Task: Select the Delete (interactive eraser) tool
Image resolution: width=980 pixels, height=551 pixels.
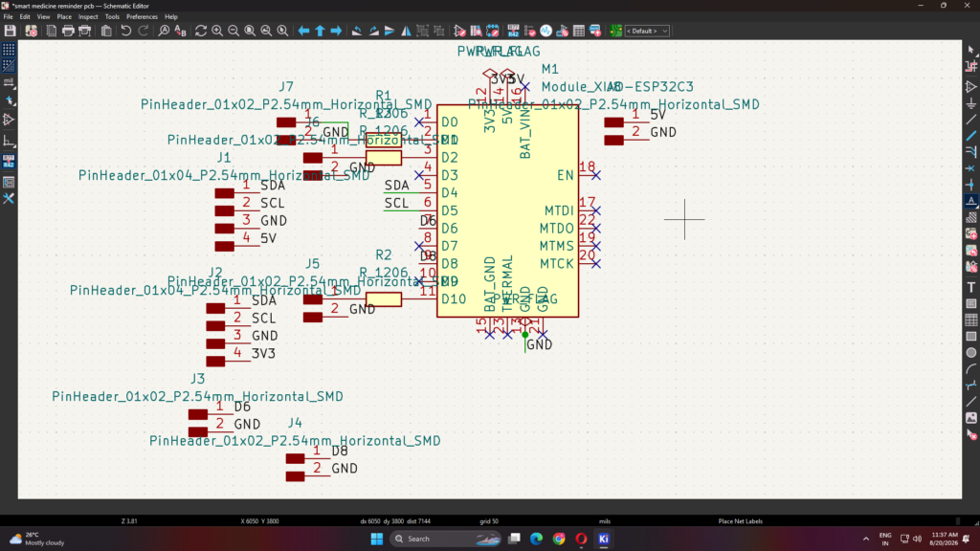Action: point(970,434)
